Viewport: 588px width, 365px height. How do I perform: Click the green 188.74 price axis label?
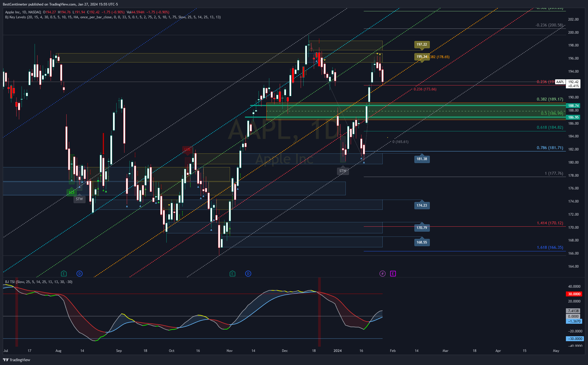pos(573,105)
